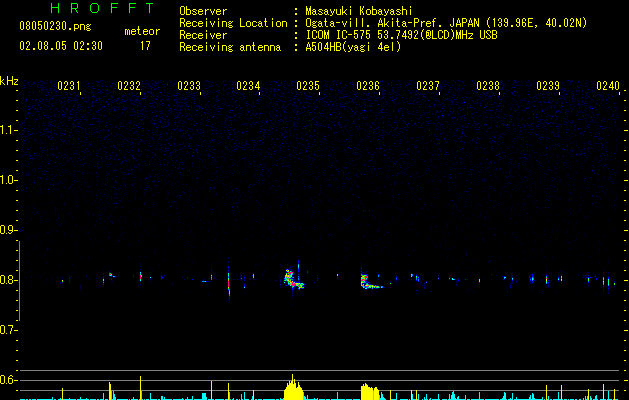This screenshot has width=629, height=400.
Task: Click the Receiving Location value text
Action: (x=446, y=23)
